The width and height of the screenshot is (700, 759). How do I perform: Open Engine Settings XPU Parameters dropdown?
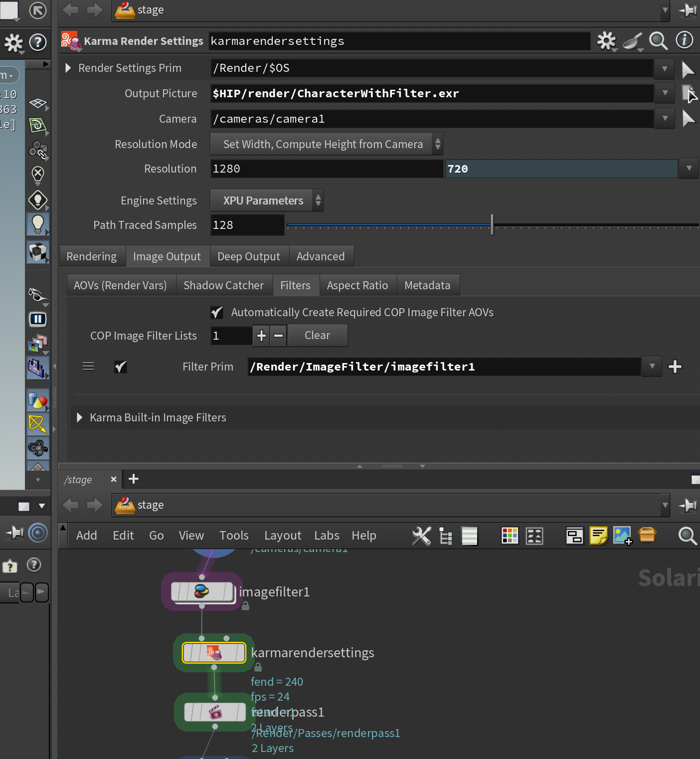coord(267,200)
